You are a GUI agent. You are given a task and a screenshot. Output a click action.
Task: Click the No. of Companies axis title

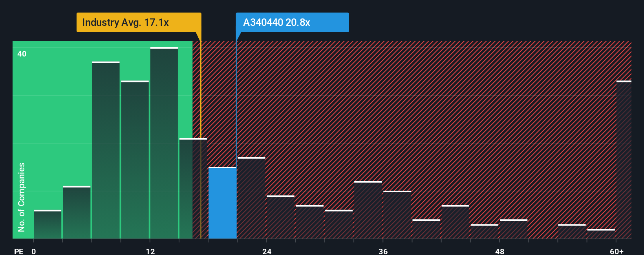(x=21, y=197)
